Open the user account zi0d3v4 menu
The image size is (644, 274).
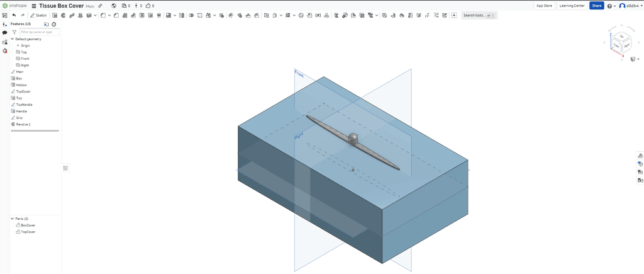630,6
